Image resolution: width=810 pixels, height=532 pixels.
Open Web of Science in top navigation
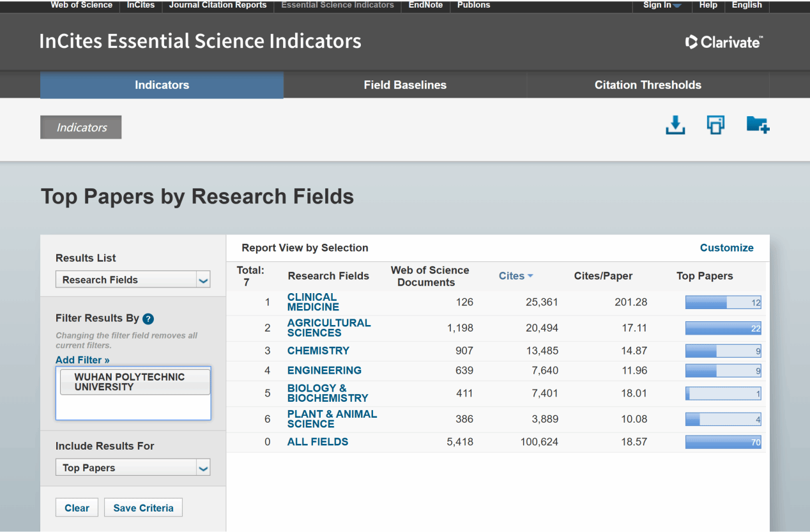[81, 5]
